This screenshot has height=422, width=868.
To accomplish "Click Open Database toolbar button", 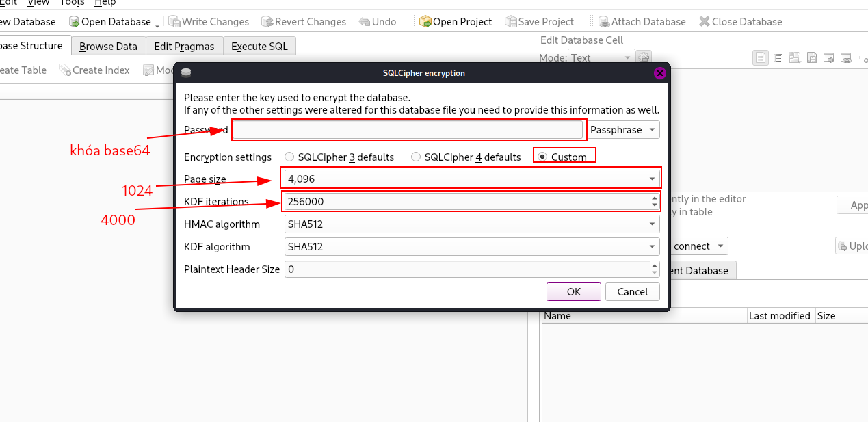I will click(x=109, y=22).
